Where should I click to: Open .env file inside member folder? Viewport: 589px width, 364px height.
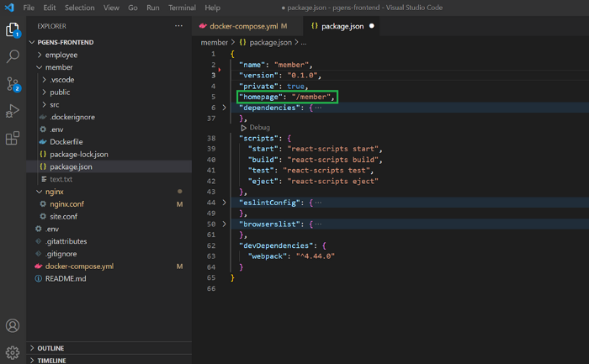[56, 129]
